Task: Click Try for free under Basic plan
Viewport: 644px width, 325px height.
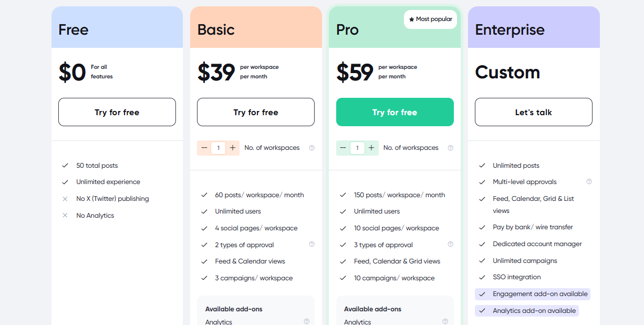Action: [x=256, y=112]
